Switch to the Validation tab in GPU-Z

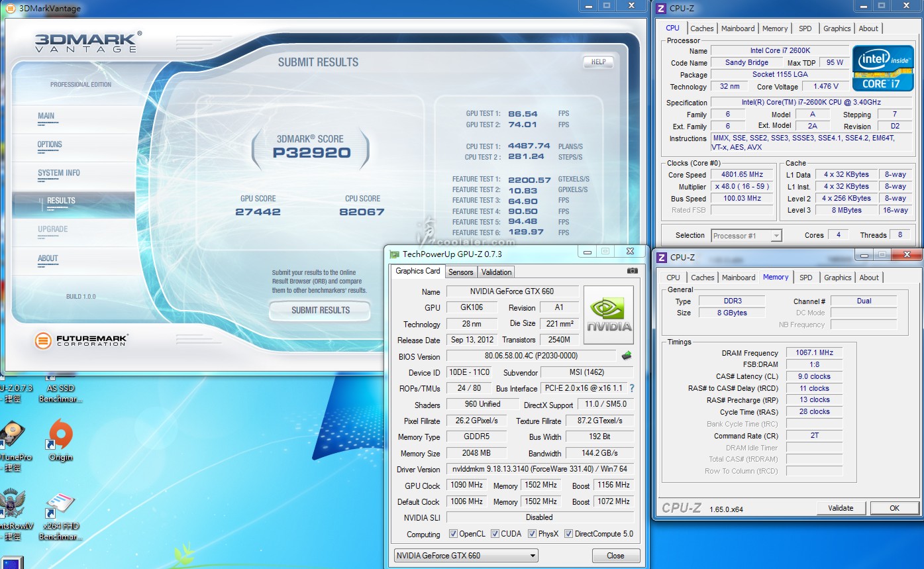496,272
